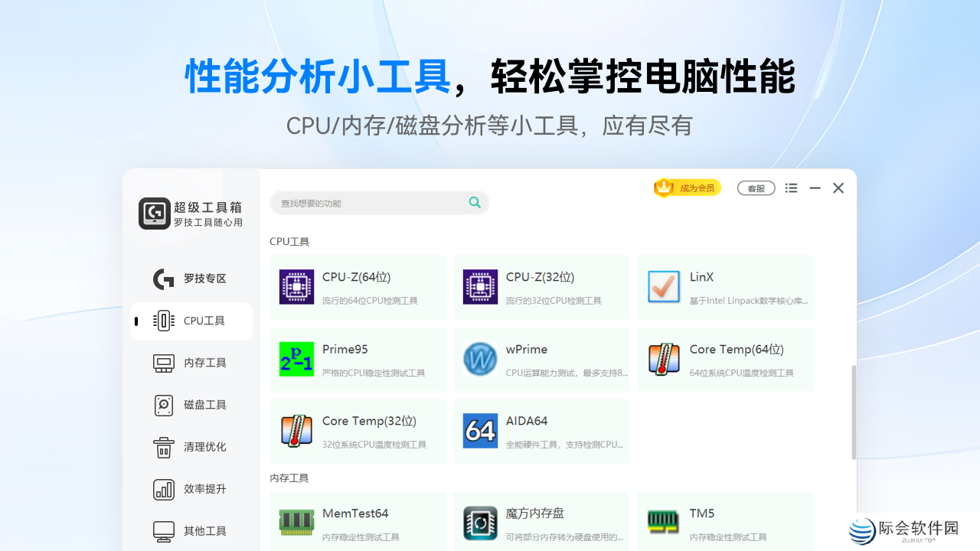Open Core Temp(32位) tool

tap(357, 430)
